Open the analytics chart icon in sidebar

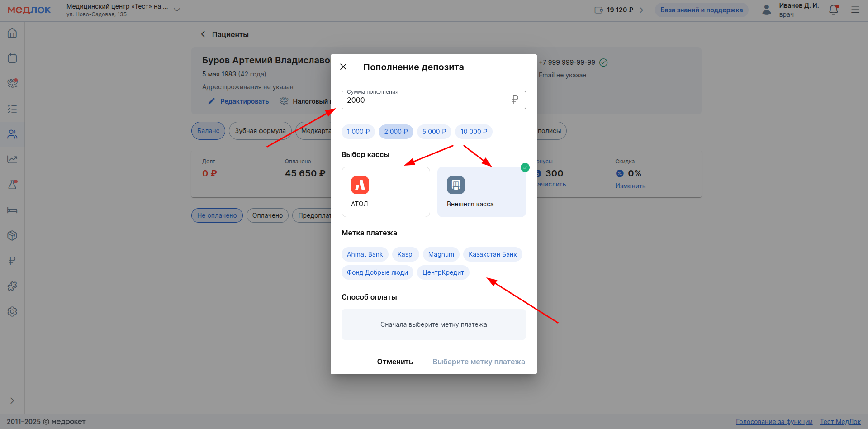pos(12,160)
